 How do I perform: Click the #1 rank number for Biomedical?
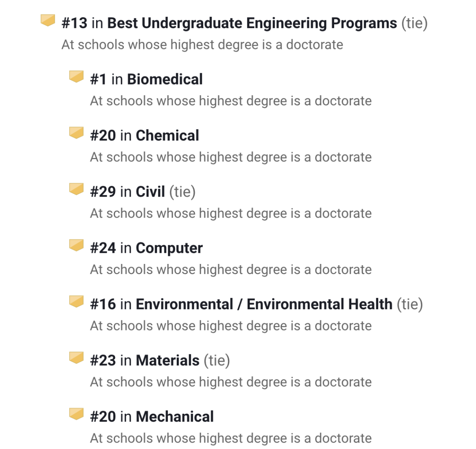click(x=98, y=79)
